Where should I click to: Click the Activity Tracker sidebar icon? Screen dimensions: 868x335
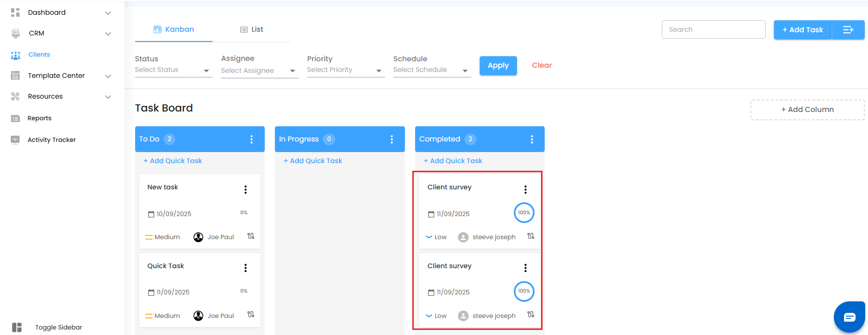coord(15,140)
